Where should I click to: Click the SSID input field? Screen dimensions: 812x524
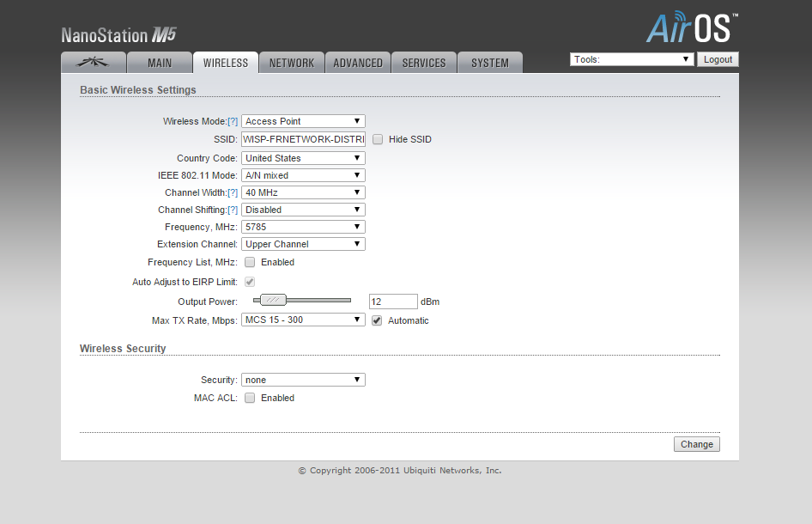[x=304, y=139]
